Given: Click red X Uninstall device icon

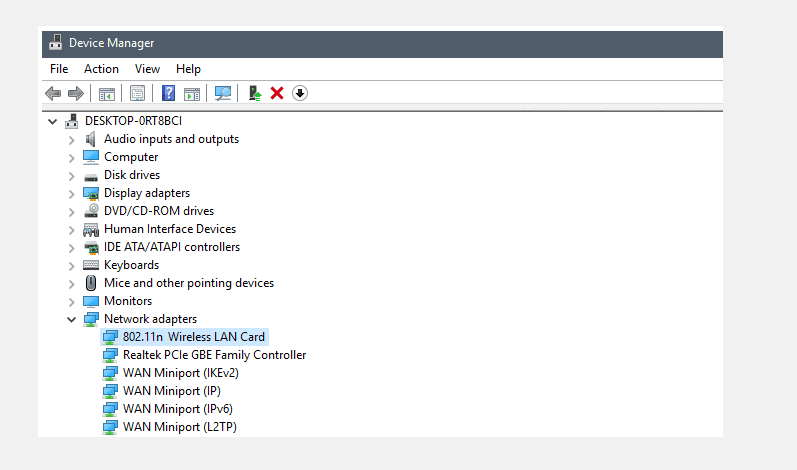Looking at the screenshot, I should [277, 93].
